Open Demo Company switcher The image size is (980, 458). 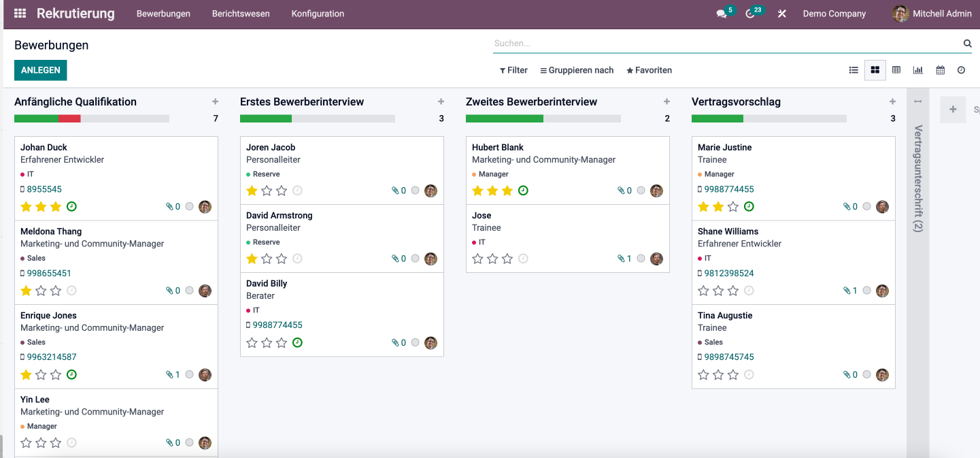click(834, 14)
